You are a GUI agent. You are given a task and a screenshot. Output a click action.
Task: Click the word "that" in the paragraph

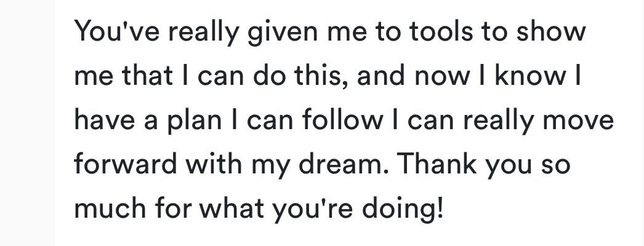[x=147, y=76]
